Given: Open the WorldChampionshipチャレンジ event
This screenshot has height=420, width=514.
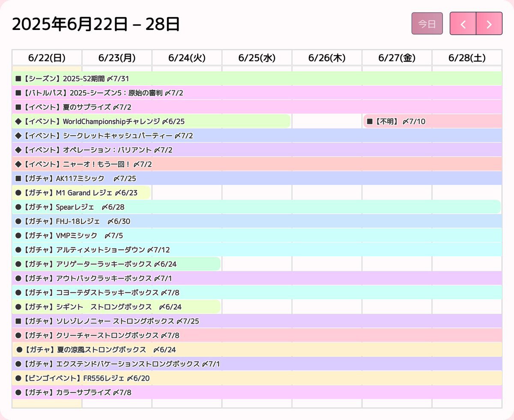Looking at the screenshot, I should click(x=152, y=121).
